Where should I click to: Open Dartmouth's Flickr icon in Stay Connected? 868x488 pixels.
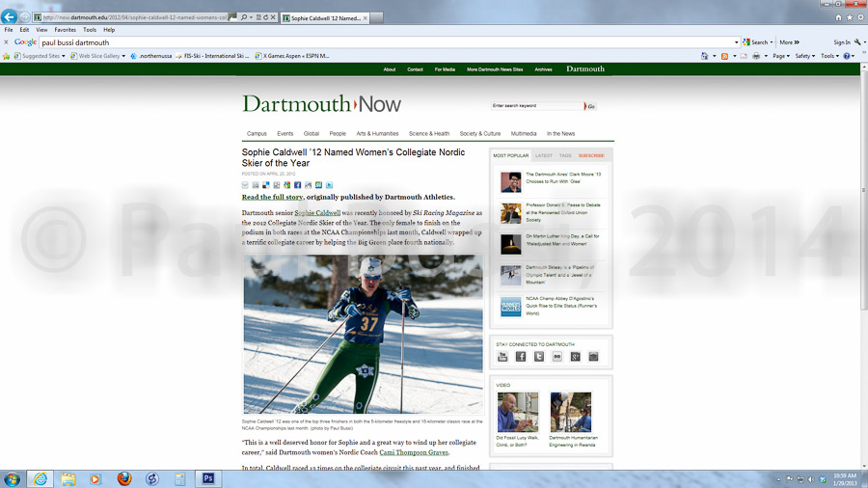tap(556, 357)
